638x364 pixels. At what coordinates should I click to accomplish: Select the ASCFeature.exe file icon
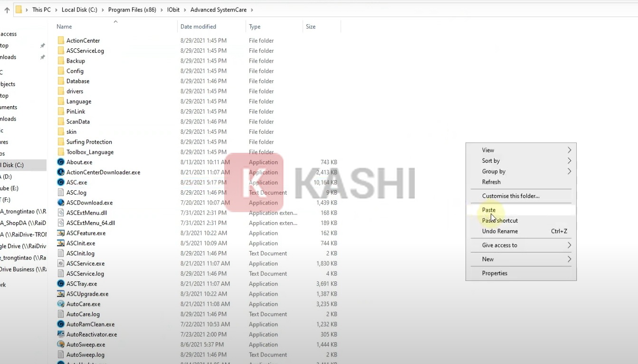tap(60, 233)
